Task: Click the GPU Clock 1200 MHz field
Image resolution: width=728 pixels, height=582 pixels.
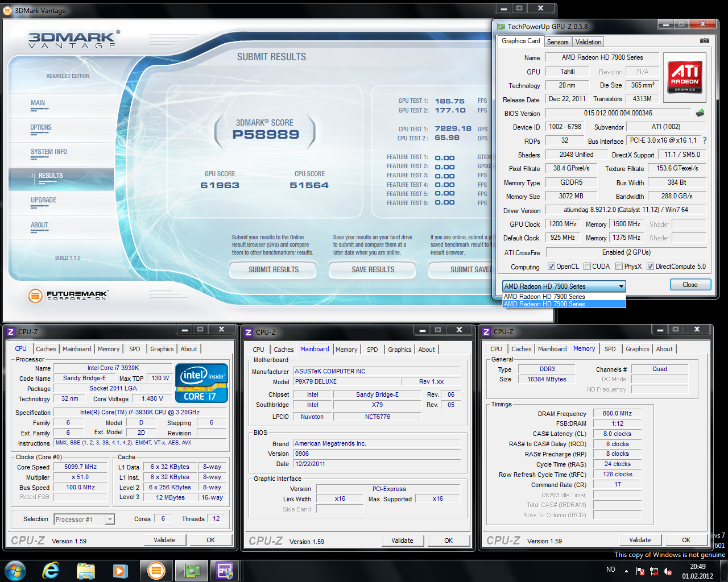Action: point(563,224)
